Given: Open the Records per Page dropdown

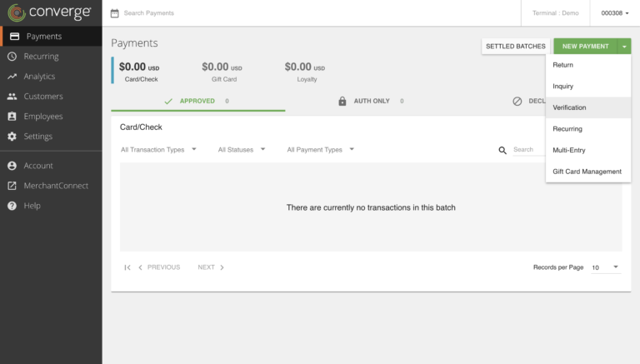Looking at the screenshot, I should tap(606, 267).
